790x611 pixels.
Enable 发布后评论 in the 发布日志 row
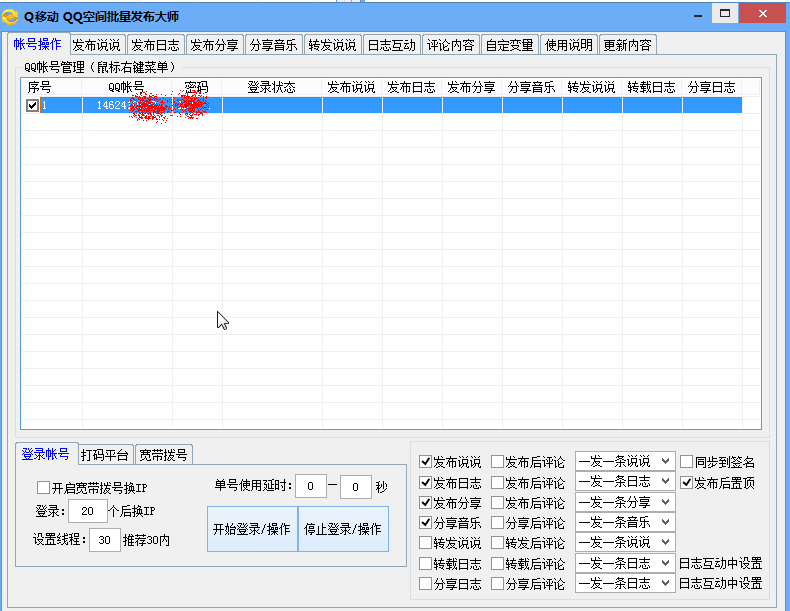(497, 483)
